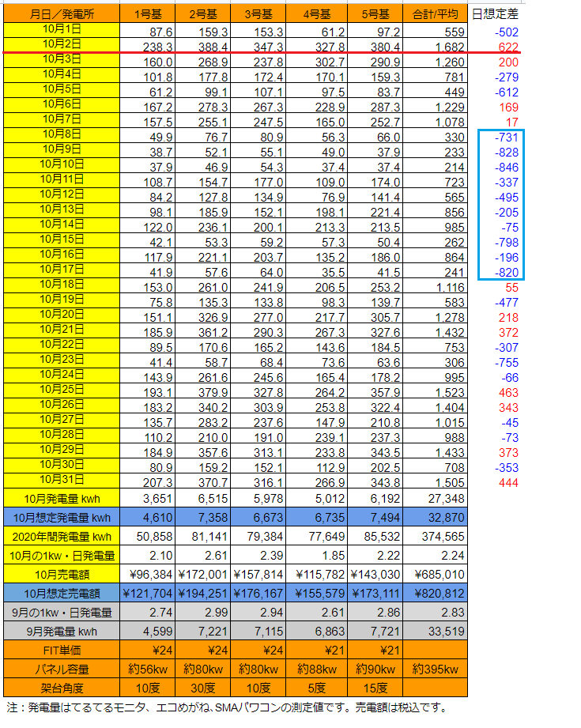Click the 1号基 column header

pos(148,14)
